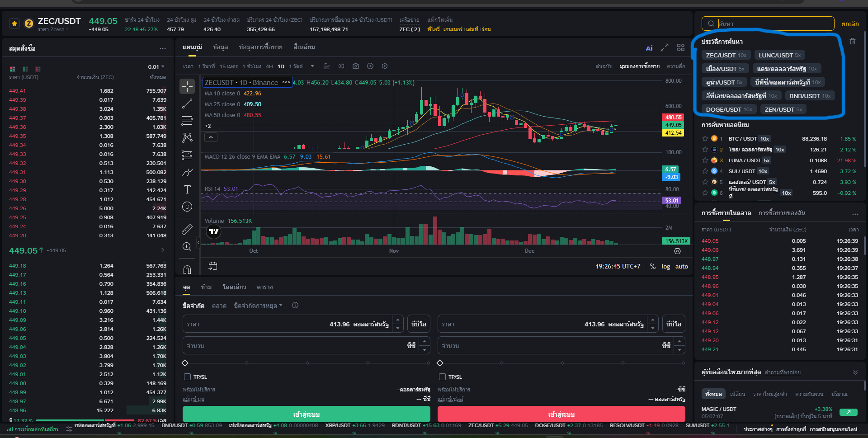This screenshot has height=438, width=868.
Task: Collapse the indicator legend chevron
Action: (x=211, y=137)
